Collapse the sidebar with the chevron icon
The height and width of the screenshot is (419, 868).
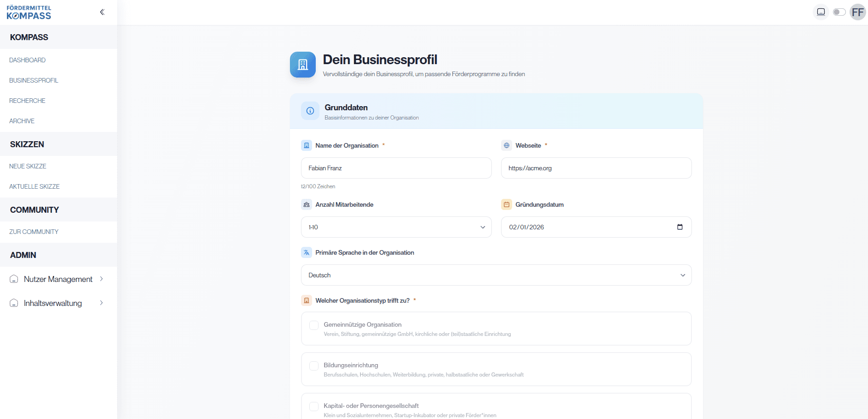(102, 12)
